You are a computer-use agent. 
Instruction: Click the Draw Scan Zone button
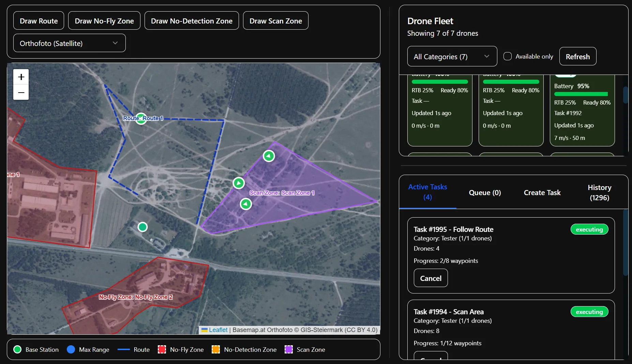tap(275, 20)
